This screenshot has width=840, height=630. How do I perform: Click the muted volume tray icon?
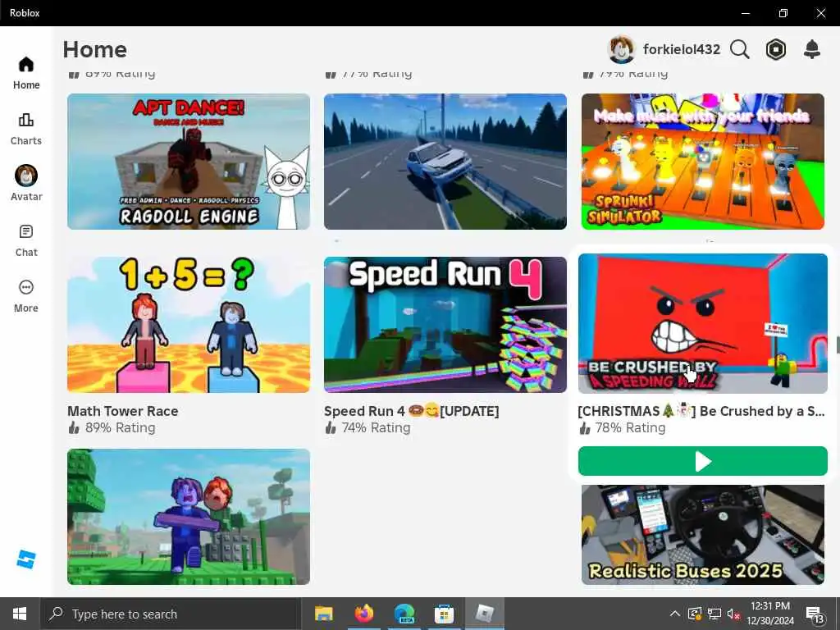(733, 614)
